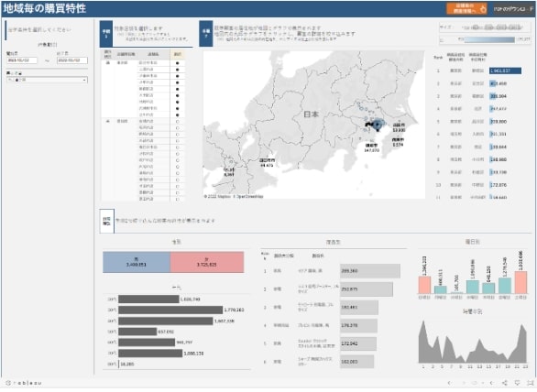Click the size legend circles box
The width and height of the screenshot is (537, 392).
tap(486, 27)
